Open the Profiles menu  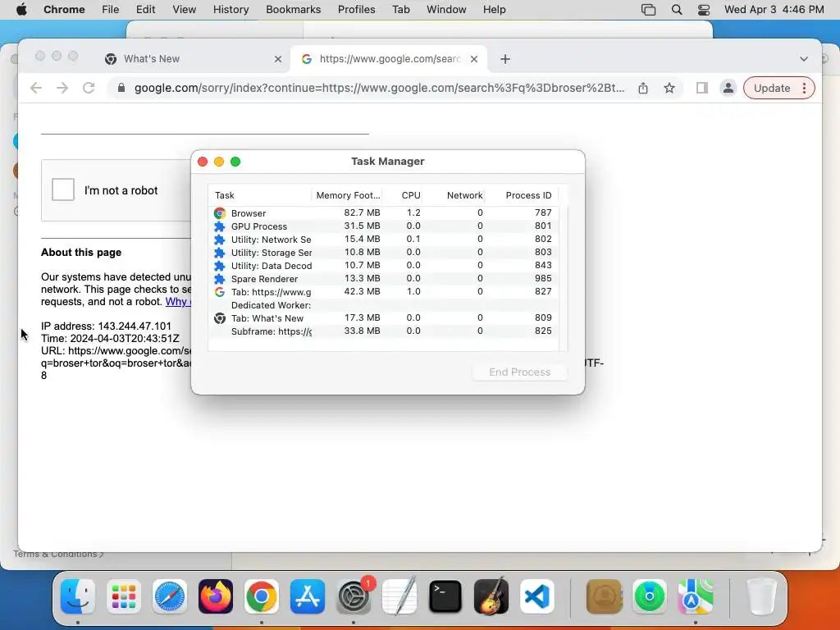(356, 10)
